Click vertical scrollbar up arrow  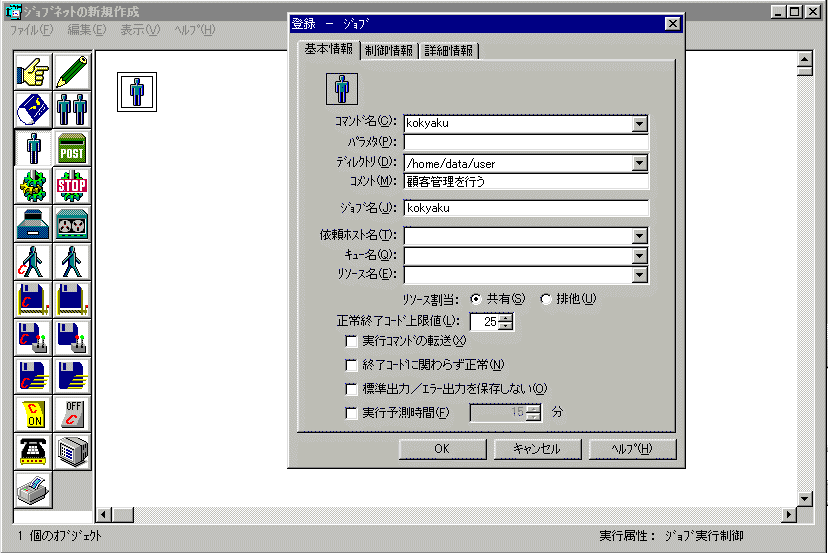[804, 59]
